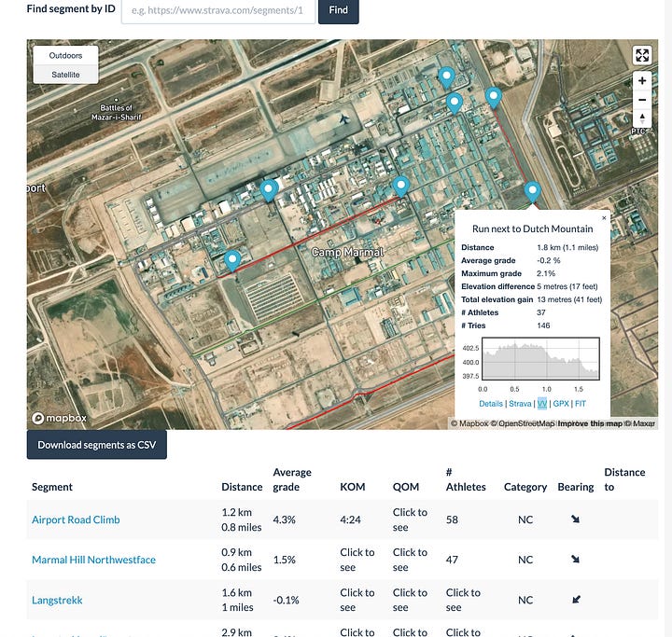Open Airport Road Climb segment
The image size is (672, 637).
point(76,519)
